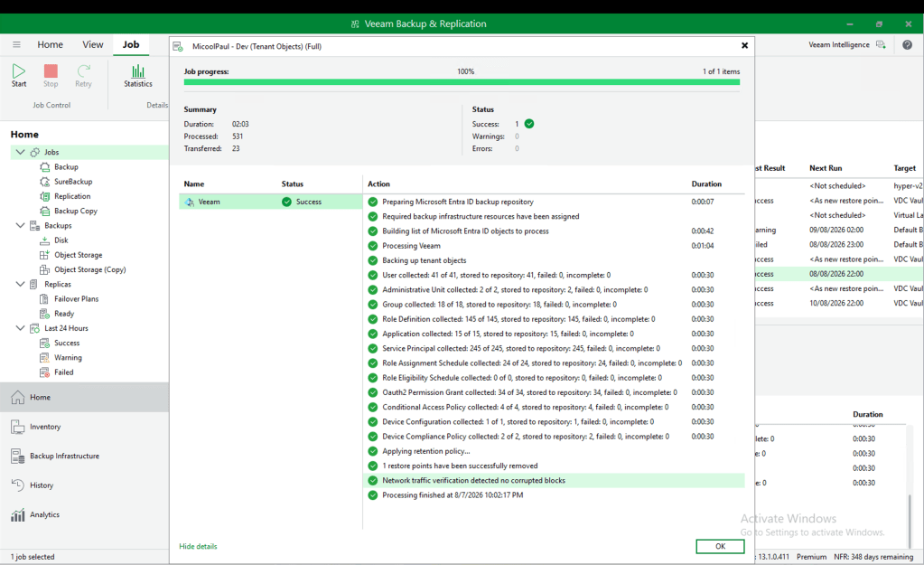The height and width of the screenshot is (565, 924).
Task: Click the green Success status checkmark in summary
Action: (529, 124)
